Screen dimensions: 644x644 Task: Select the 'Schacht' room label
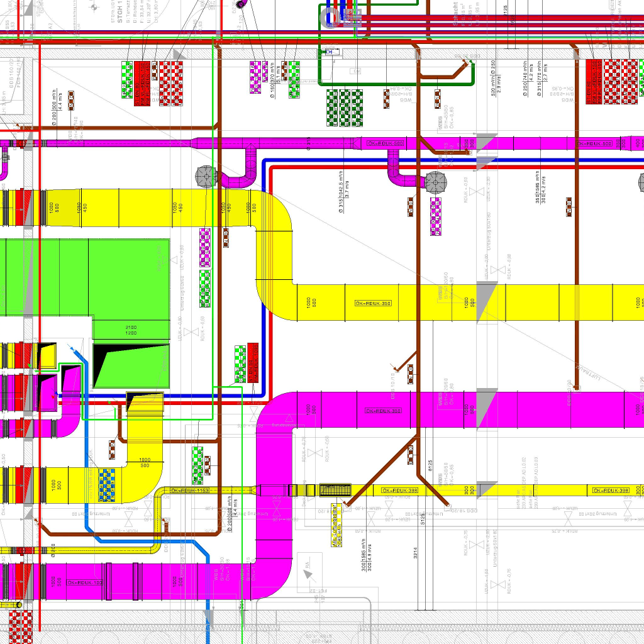click(x=455, y=14)
